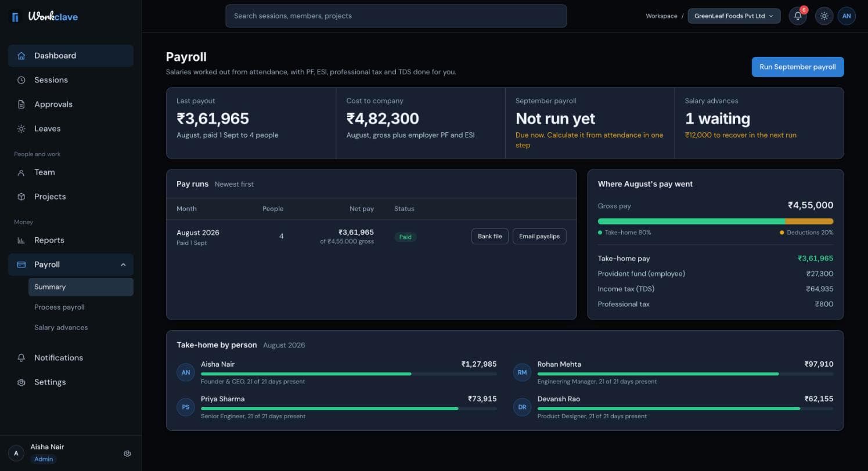
Task: Click the Settings gear icon in sidebar menu
Action: coord(21,382)
